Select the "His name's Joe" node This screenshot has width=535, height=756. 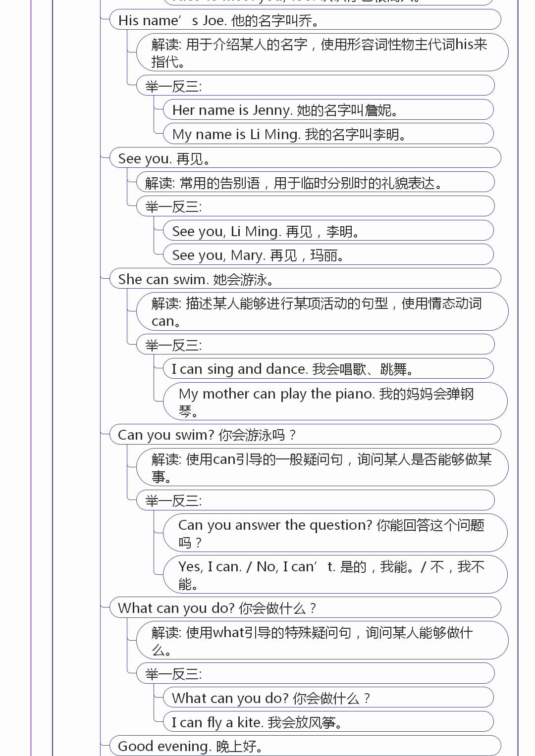[x=304, y=20]
